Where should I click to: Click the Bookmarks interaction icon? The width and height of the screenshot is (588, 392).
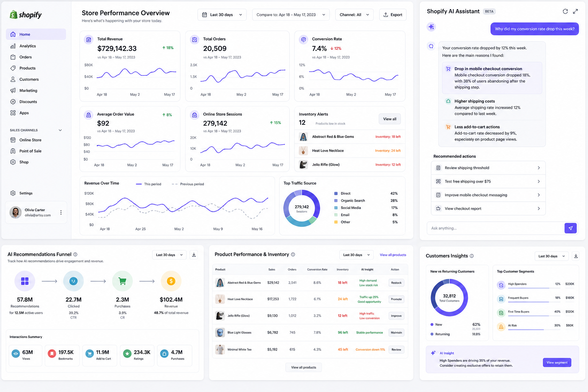(x=52, y=354)
